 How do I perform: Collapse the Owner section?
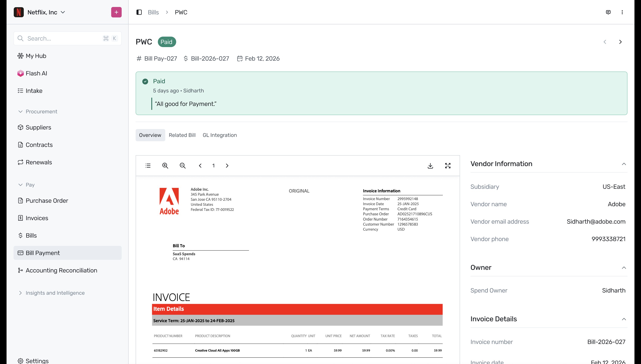(x=624, y=267)
